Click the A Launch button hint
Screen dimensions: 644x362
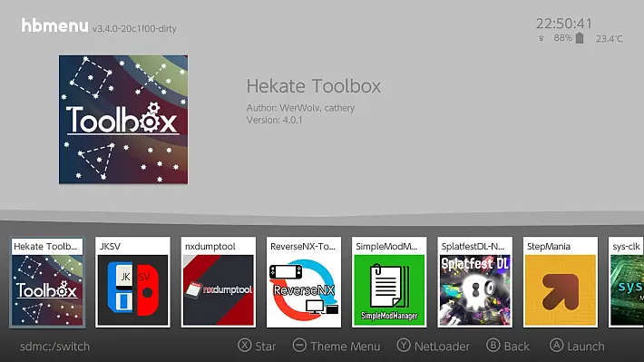tap(577, 346)
